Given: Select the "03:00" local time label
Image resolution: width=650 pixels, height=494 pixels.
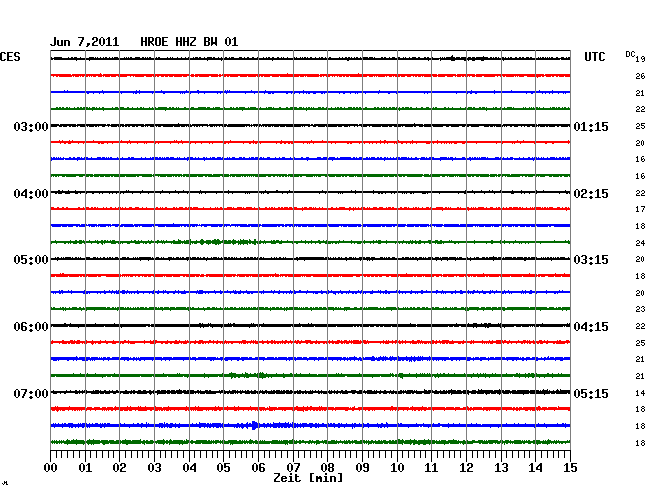Looking at the screenshot, I should pos(31,126).
